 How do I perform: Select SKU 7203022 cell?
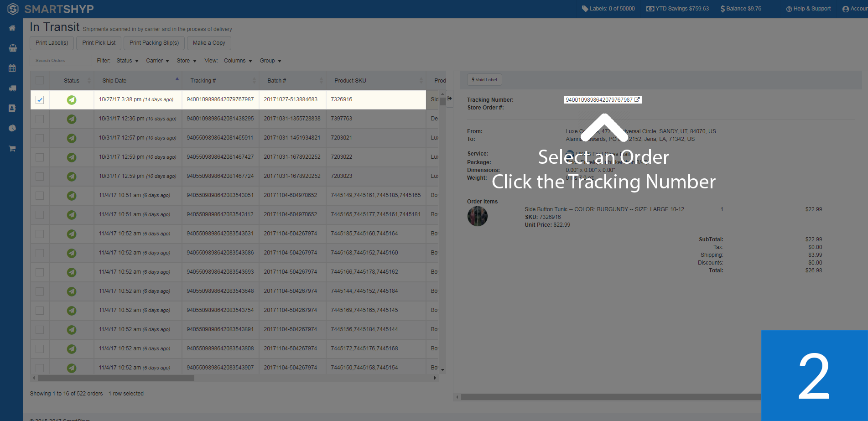(376, 157)
